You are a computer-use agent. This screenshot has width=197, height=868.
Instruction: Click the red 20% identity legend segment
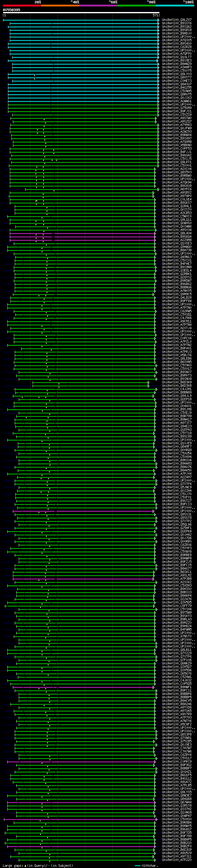(x=22, y=6)
